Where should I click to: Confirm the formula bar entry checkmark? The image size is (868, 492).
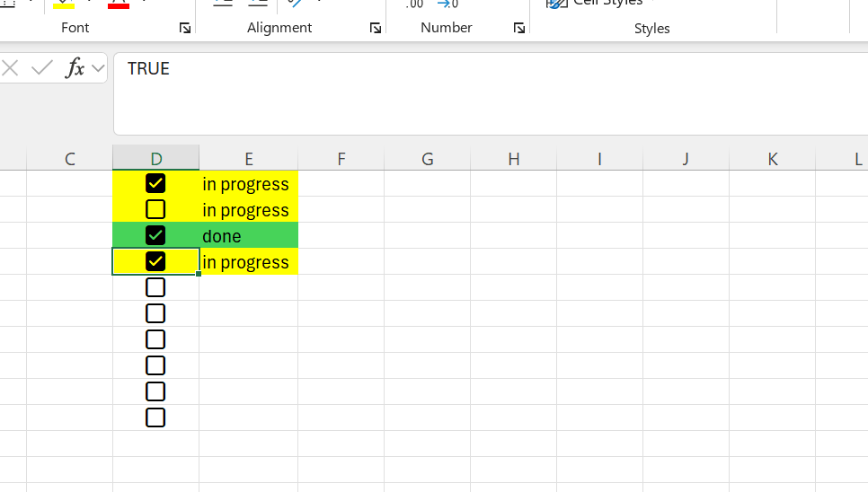[x=42, y=68]
